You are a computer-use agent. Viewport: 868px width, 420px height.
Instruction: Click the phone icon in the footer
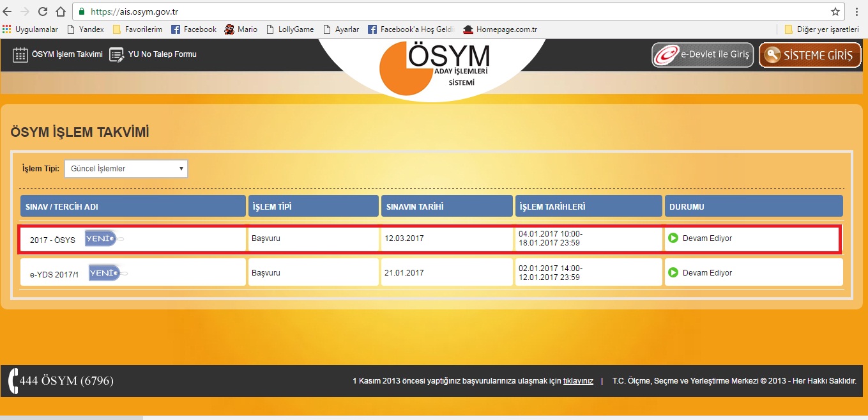(x=13, y=381)
